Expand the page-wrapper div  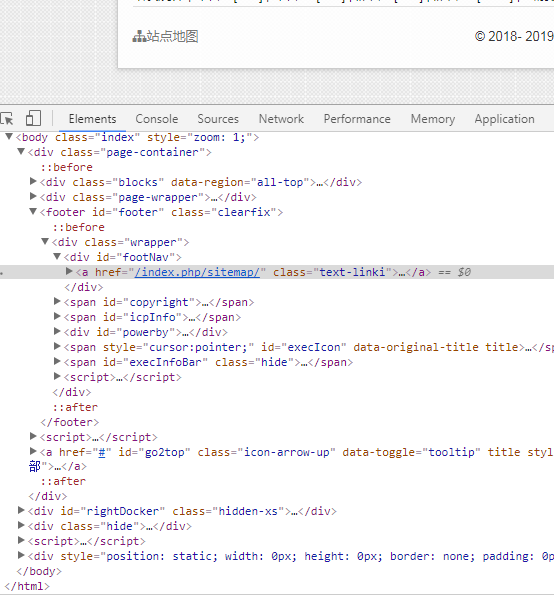(33, 196)
